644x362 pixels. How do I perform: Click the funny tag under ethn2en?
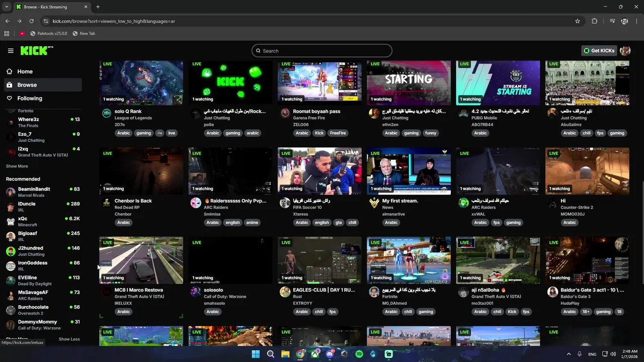[431, 133]
